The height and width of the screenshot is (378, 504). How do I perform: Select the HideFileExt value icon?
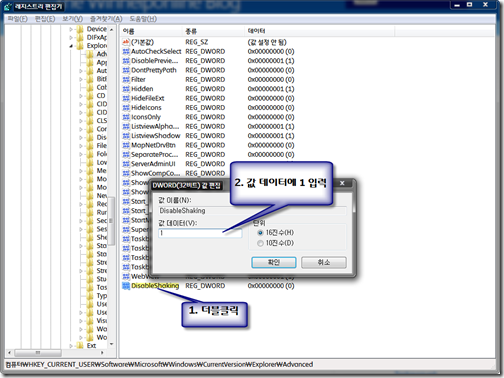click(x=126, y=98)
